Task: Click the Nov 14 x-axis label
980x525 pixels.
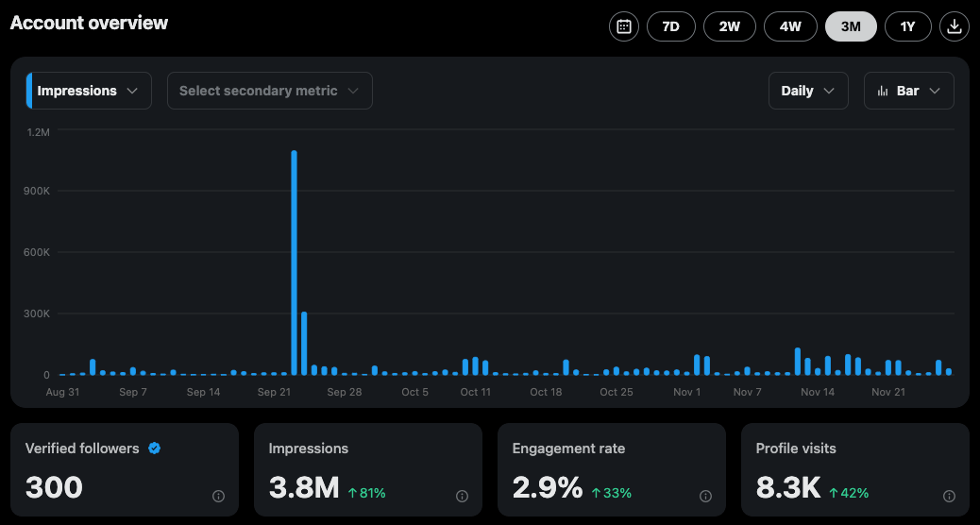Action: coord(818,392)
